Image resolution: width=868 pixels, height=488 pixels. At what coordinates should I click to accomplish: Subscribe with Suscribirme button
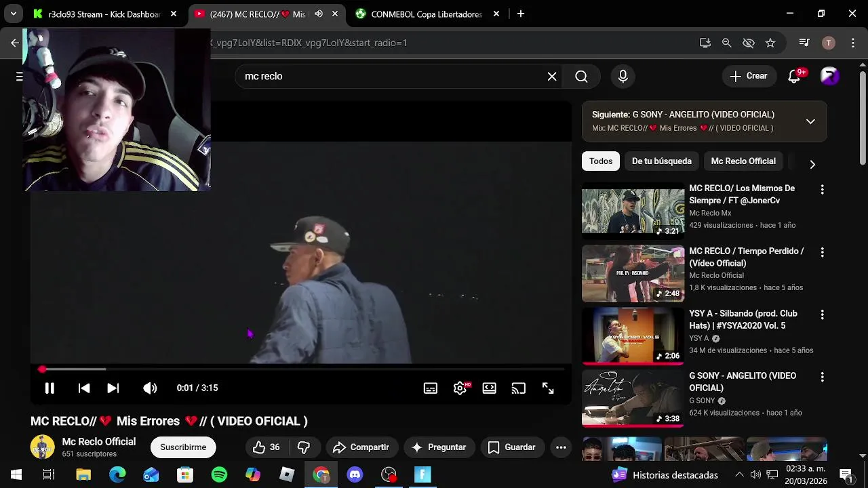[183, 447]
